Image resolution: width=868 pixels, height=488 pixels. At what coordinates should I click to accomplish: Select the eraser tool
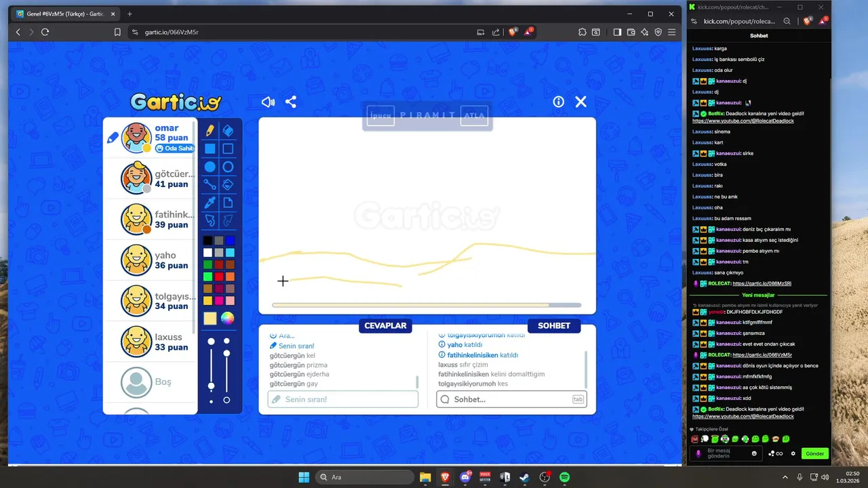pyautogui.click(x=228, y=131)
